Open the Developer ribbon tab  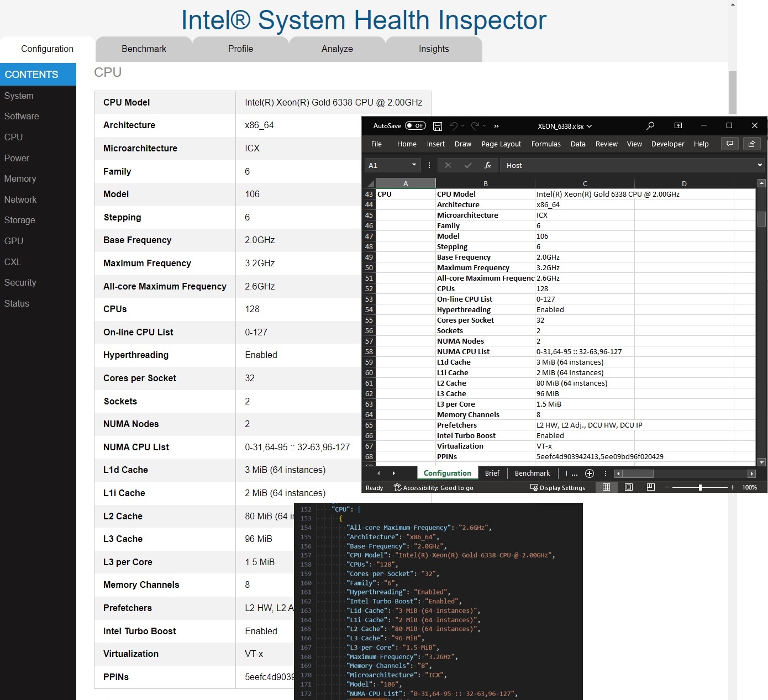[667, 144]
